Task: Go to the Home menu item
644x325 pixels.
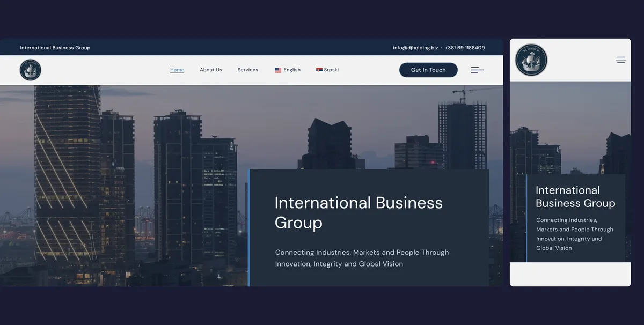Action: point(177,70)
